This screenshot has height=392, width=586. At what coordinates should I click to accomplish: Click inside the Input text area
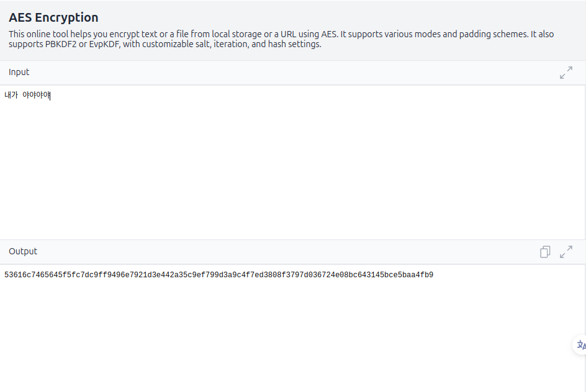pyautogui.click(x=292, y=162)
